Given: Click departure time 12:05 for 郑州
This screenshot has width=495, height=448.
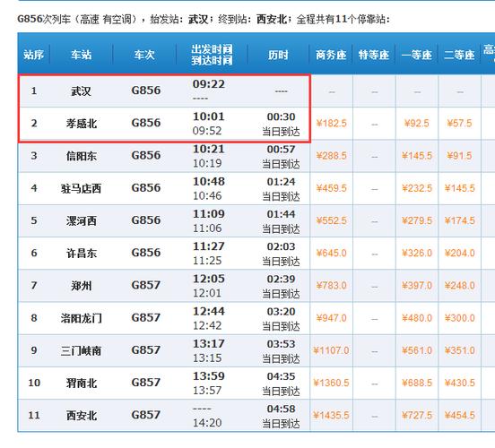Looking at the screenshot, I should click(x=209, y=279).
